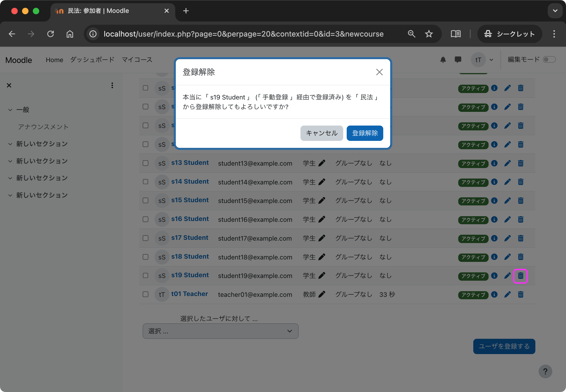The image size is (566, 392).
Task: Select the checkbox for t01 Teacher
Action: 145,294
